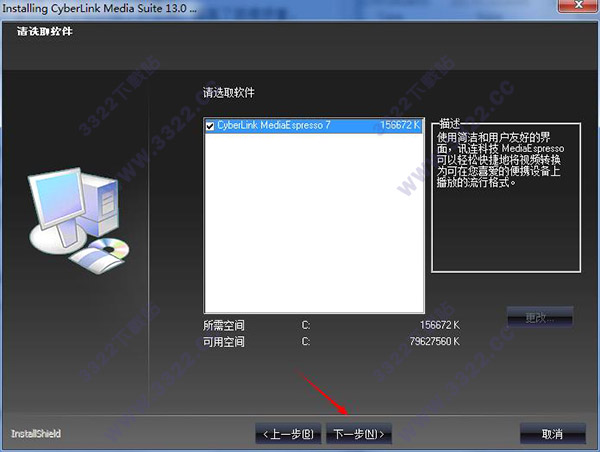Click the 156672 K size in the list row
The width and height of the screenshot is (600, 452).
coord(400,126)
